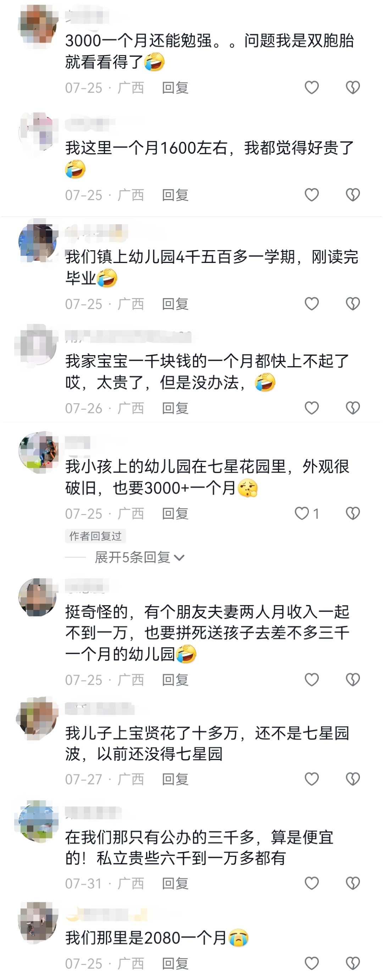Dislike the comment about 1000 yuan per month
Screen dimensions: 383x980
click(353, 408)
